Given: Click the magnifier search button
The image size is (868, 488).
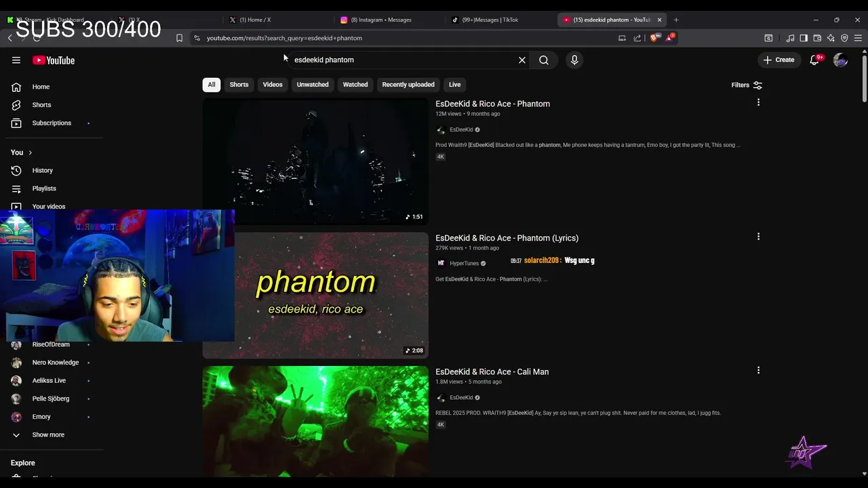Looking at the screenshot, I should tap(544, 60).
